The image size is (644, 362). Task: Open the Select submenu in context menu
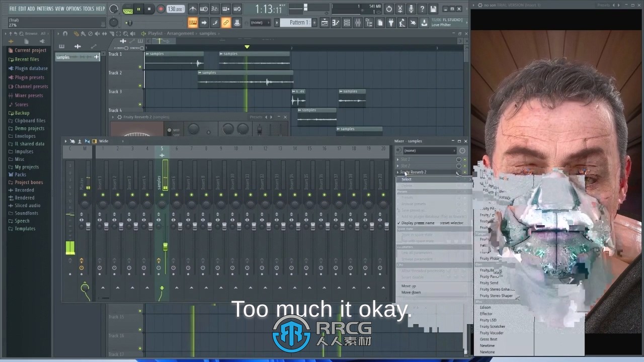pyautogui.click(x=434, y=179)
